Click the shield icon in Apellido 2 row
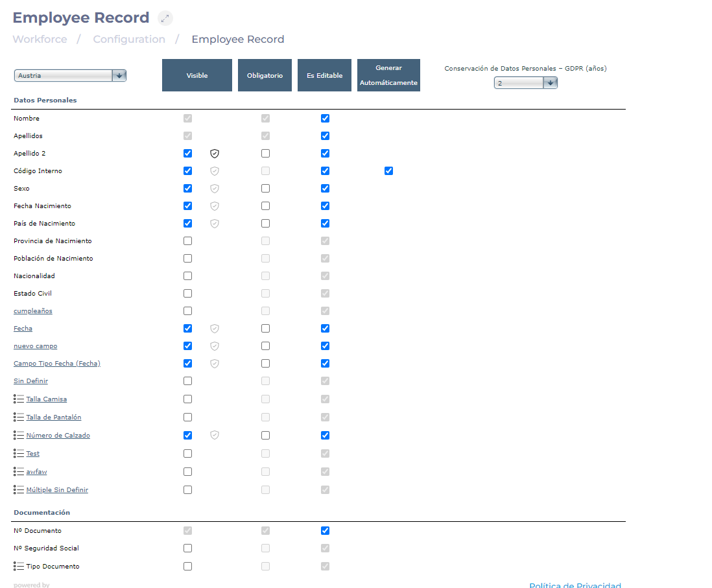This screenshot has height=588, width=712. pyautogui.click(x=215, y=154)
